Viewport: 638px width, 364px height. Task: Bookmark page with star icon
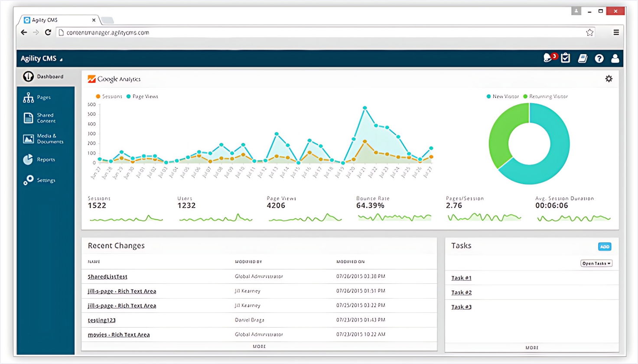[589, 32]
